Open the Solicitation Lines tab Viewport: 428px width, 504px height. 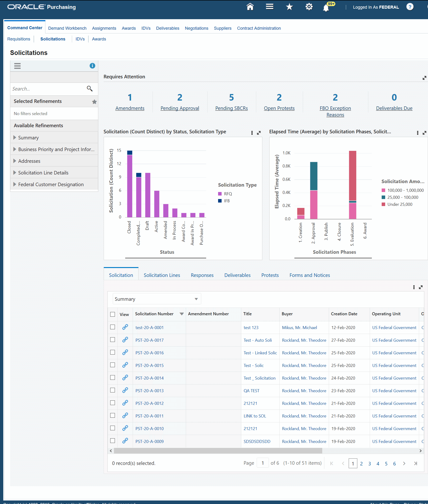coord(162,275)
